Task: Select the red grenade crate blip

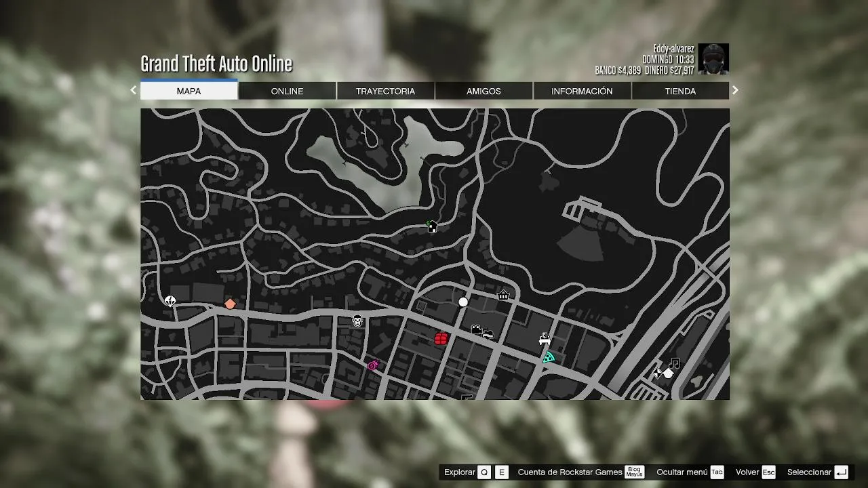Action: [x=441, y=338]
